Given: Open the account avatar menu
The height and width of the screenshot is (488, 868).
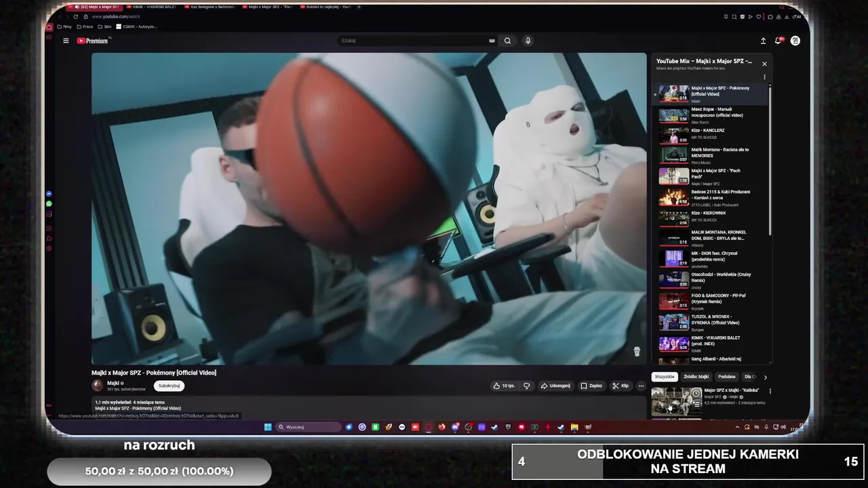Looking at the screenshot, I should (795, 41).
